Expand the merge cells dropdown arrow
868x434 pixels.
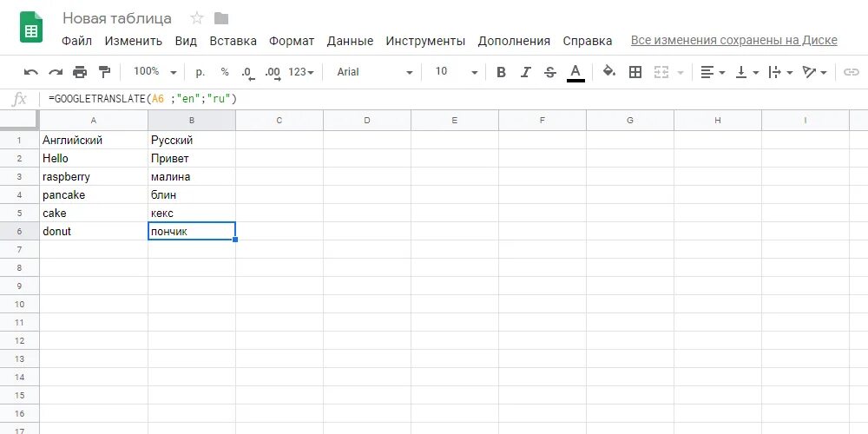pyautogui.click(x=681, y=73)
